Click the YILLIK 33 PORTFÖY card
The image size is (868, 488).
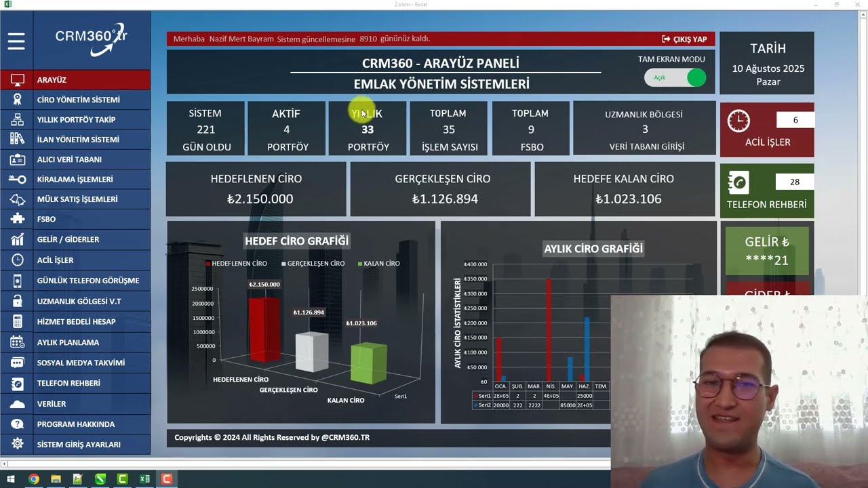tap(368, 129)
